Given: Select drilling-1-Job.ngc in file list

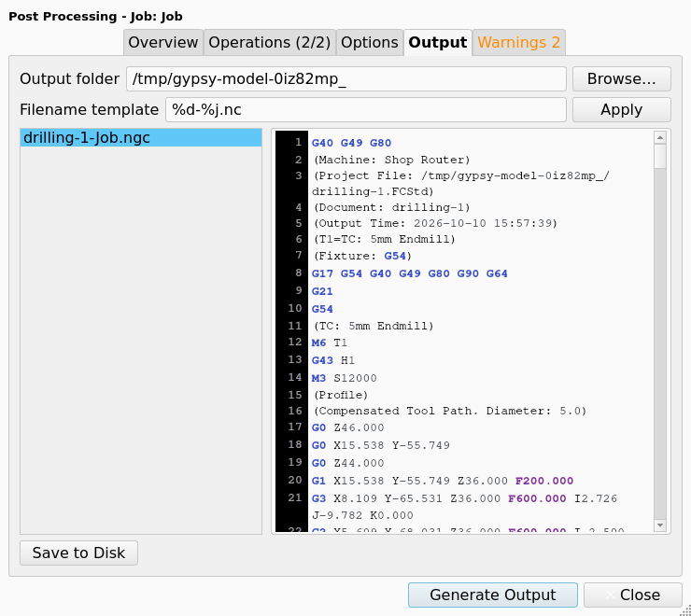Looking at the screenshot, I should (x=141, y=138).
